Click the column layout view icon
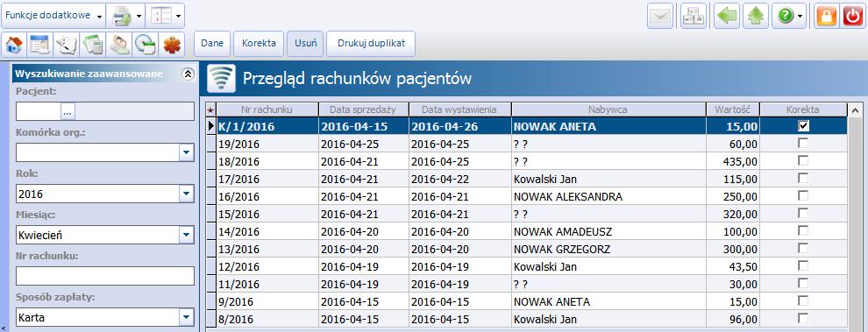Screen dimensions: 868x332 [160, 16]
